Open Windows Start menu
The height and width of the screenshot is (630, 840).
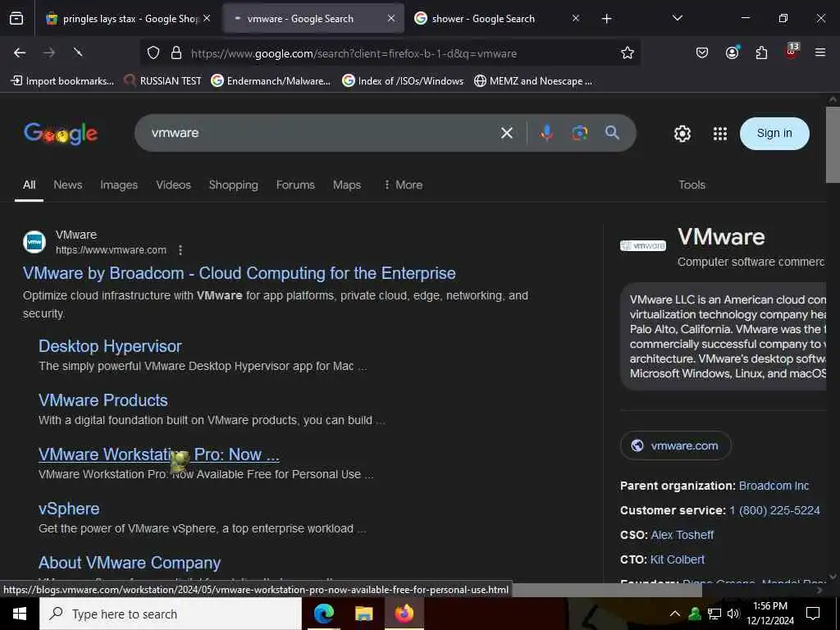pos(20,614)
